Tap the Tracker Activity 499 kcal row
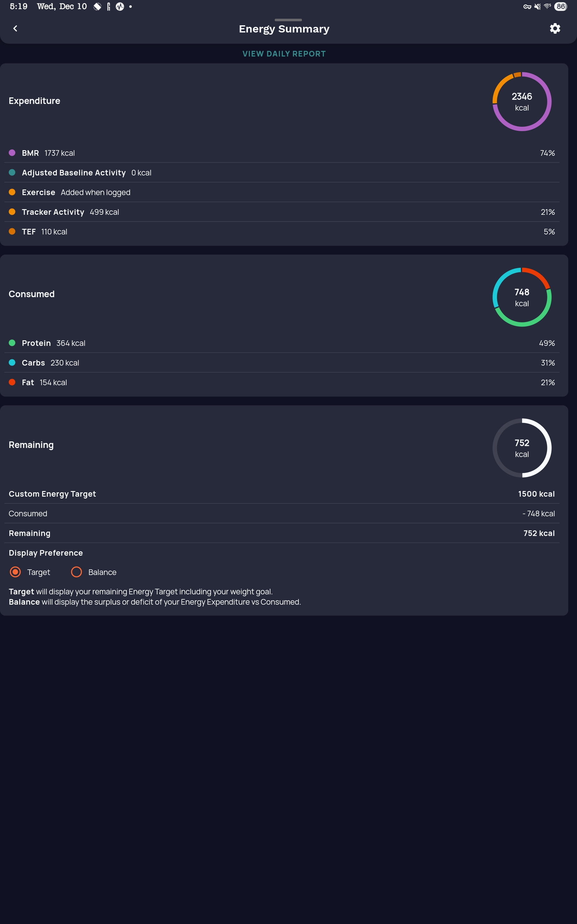The height and width of the screenshot is (924, 577). (x=282, y=212)
